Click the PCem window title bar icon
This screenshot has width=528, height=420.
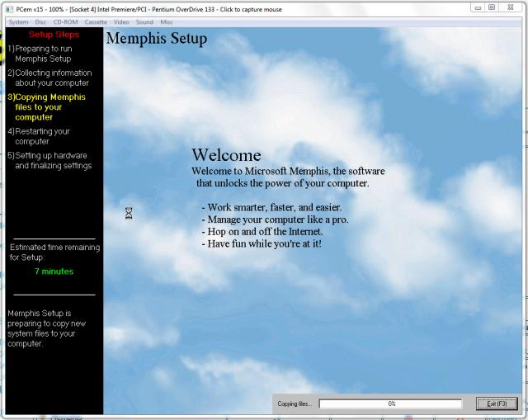click(9, 9)
